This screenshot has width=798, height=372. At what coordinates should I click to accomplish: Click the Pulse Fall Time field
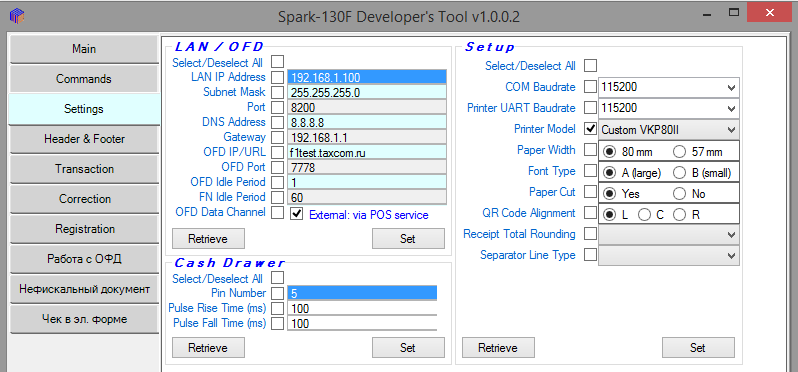[362, 323]
